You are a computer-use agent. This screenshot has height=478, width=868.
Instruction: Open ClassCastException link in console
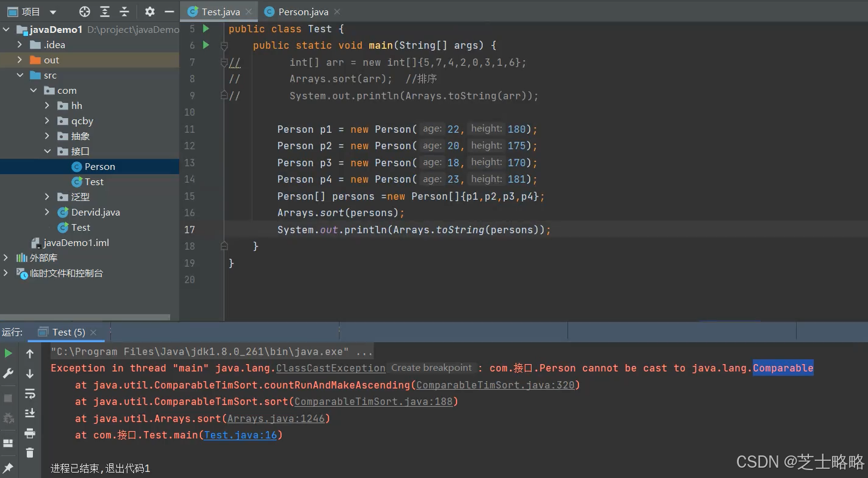pos(330,368)
